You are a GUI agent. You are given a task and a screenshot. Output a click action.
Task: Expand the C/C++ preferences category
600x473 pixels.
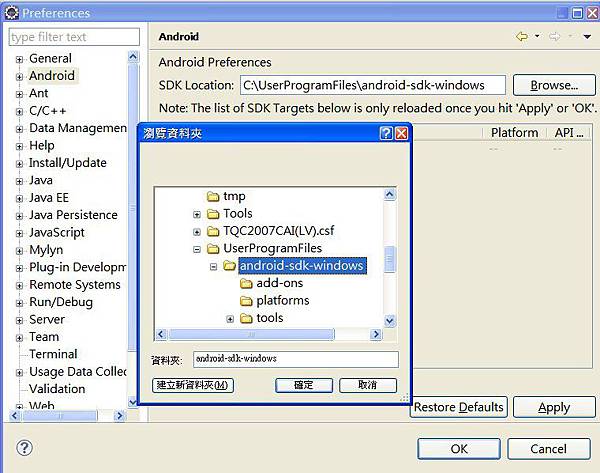point(19,111)
